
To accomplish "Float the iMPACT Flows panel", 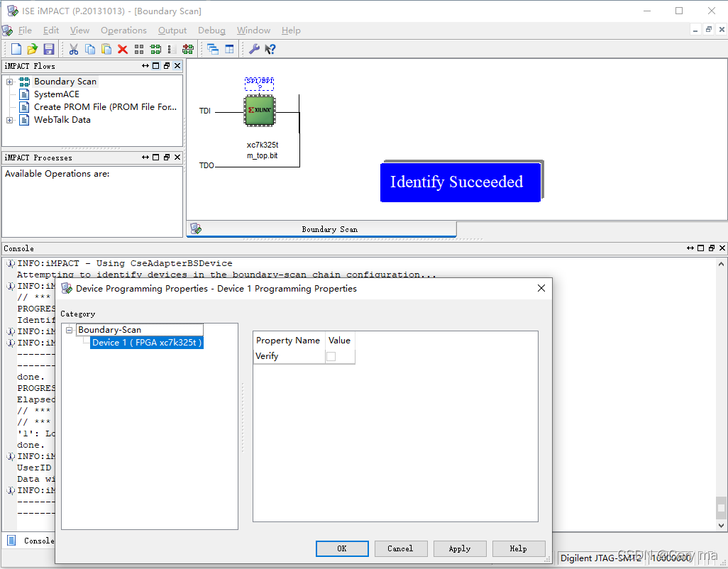I will (167, 66).
